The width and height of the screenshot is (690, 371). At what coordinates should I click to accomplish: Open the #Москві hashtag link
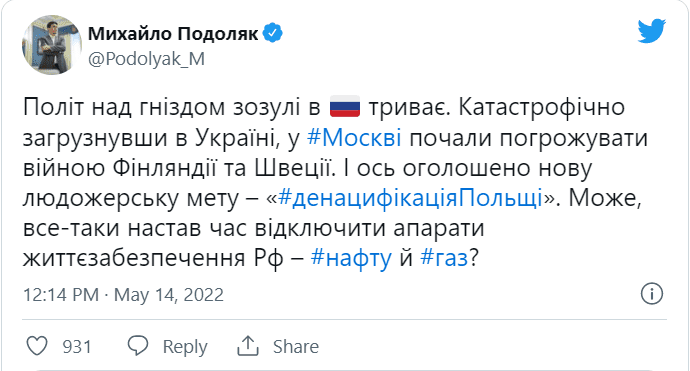click(x=354, y=138)
